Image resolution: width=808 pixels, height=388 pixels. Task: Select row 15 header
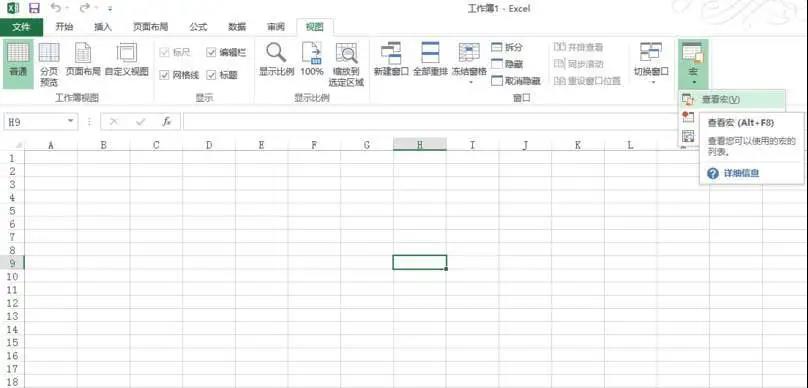coord(12,342)
